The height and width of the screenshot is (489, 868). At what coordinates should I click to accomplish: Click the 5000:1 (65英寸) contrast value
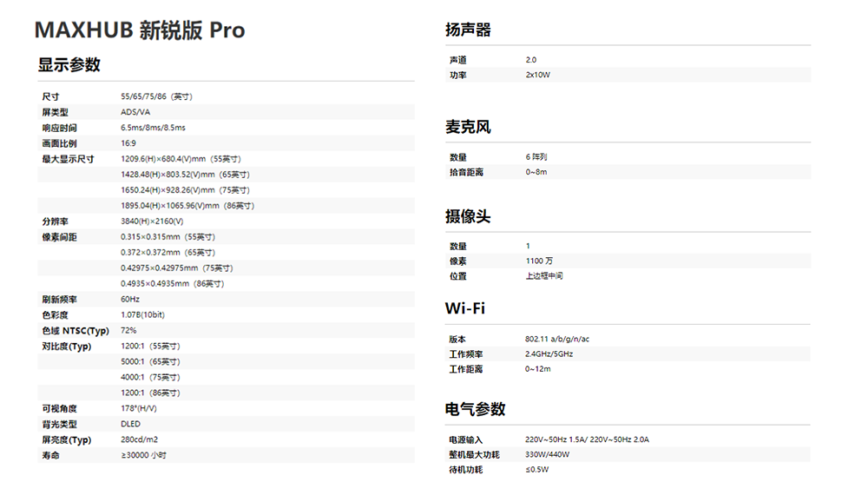[x=150, y=362]
